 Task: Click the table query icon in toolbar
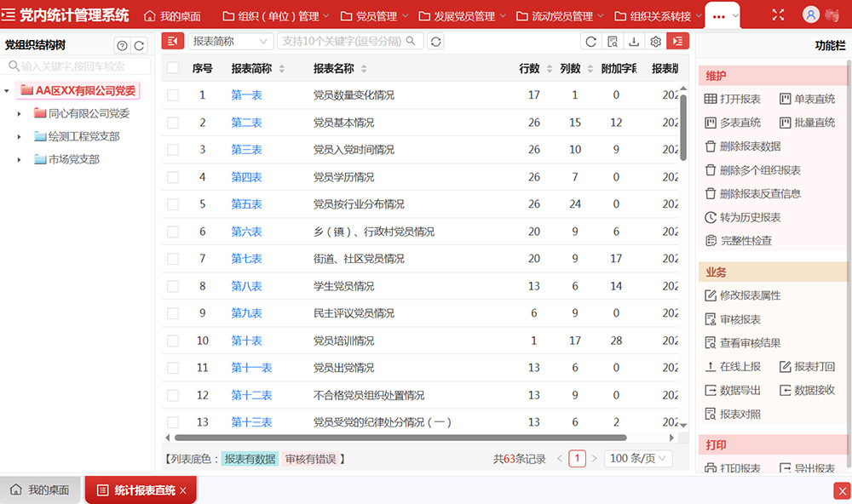point(613,41)
